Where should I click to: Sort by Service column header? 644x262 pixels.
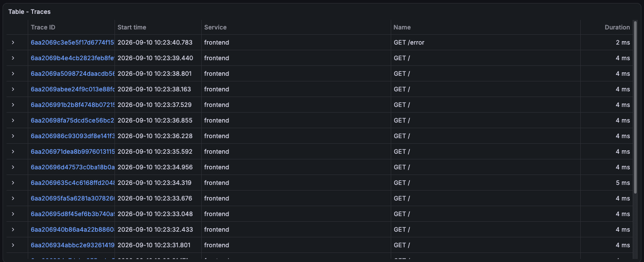point(216,27)
